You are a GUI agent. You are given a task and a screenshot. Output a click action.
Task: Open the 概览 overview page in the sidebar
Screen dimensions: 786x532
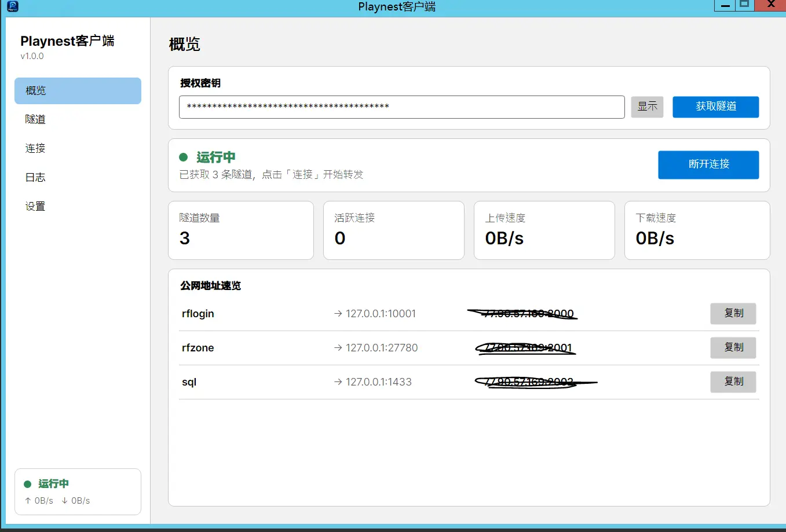[x=78, y=91]
